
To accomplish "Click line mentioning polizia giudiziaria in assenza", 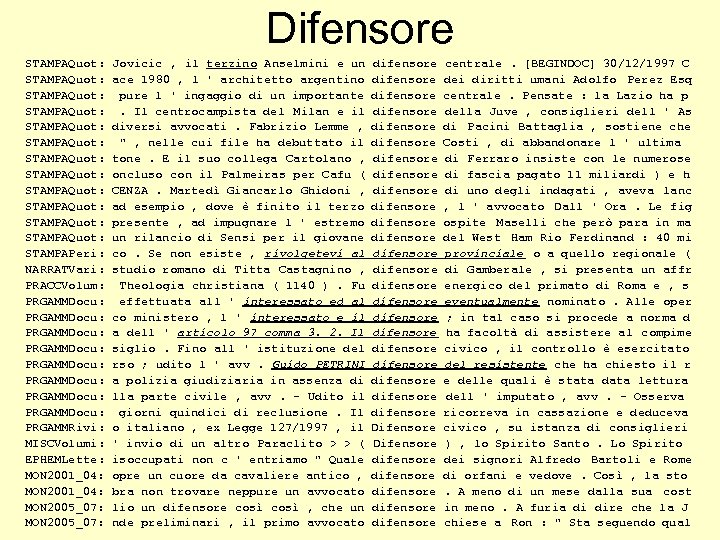I will [357, 381].
